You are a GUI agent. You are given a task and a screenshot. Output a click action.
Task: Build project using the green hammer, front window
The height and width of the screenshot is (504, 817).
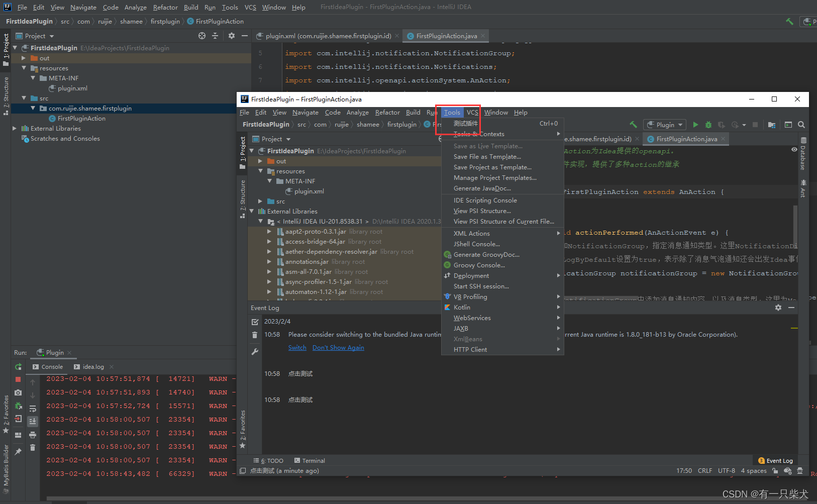click(x=634, y=125)
